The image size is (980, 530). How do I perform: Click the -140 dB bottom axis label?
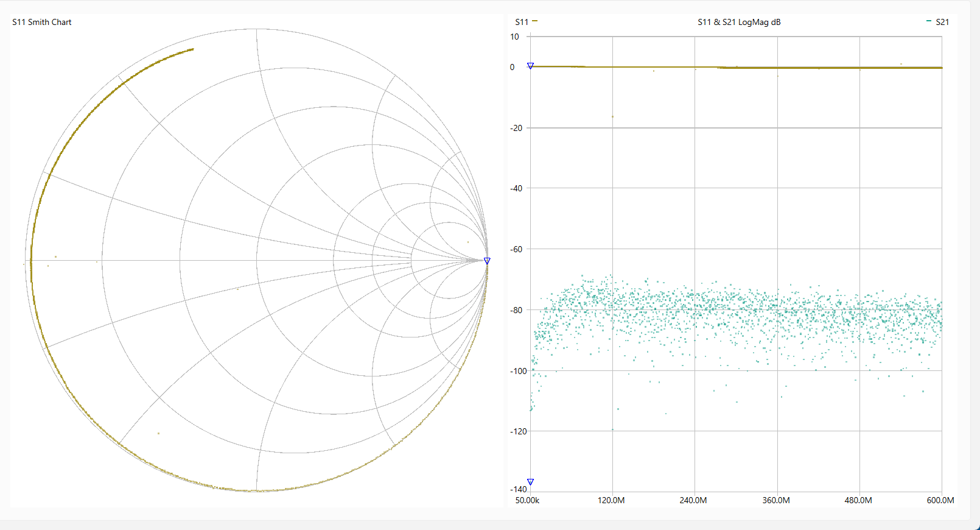[519, 489]
